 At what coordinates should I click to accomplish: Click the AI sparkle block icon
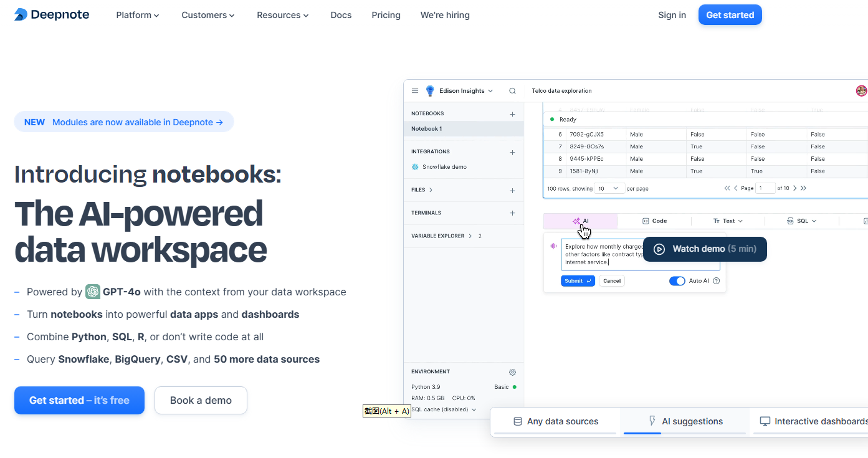576,221
